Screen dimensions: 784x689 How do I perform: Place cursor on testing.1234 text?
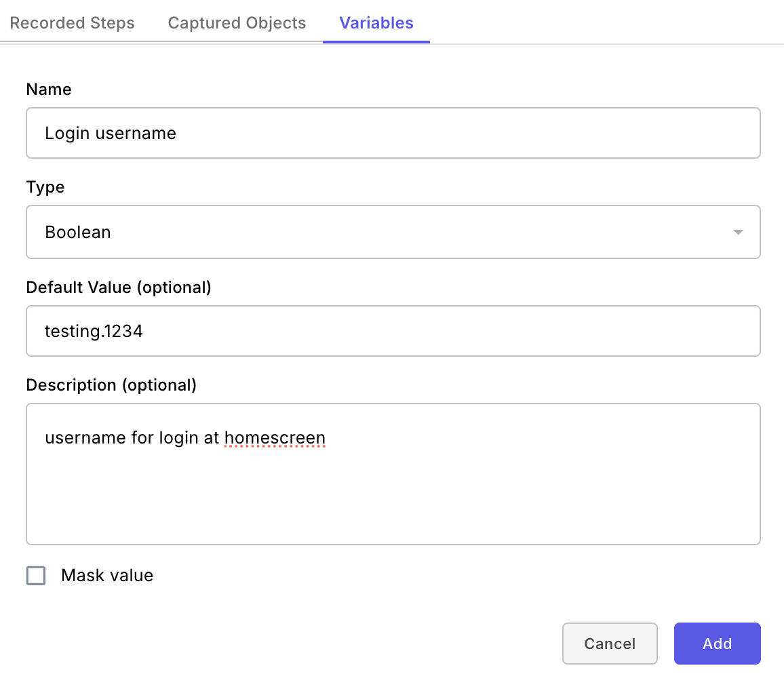(x=94, y=331)
